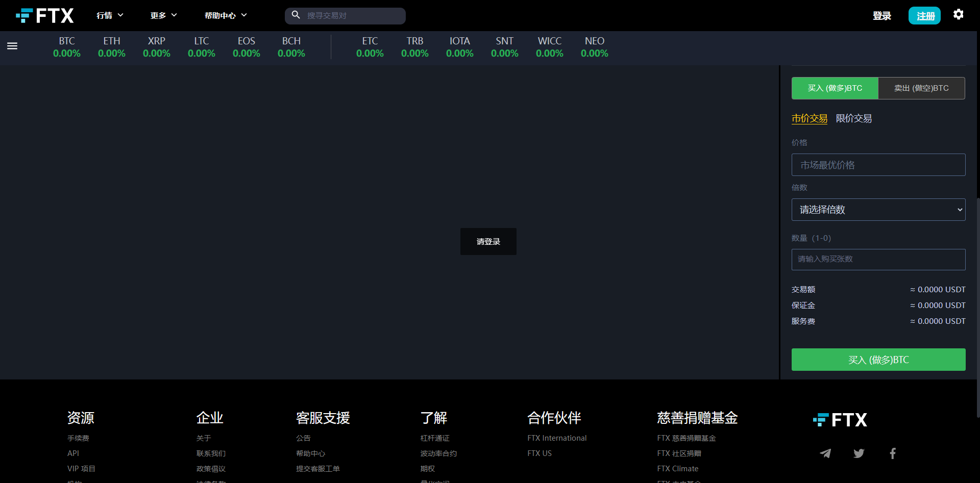Open the 帮助中心 footer link
Viewport: 980px width, 483px height.
pos(310,453)
